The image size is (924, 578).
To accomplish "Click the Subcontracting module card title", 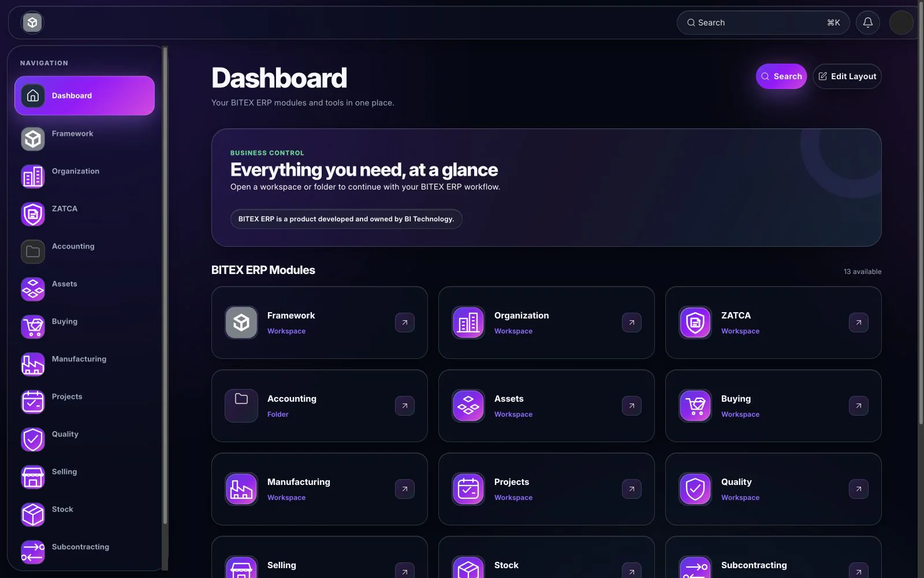I will pos(754,565).
